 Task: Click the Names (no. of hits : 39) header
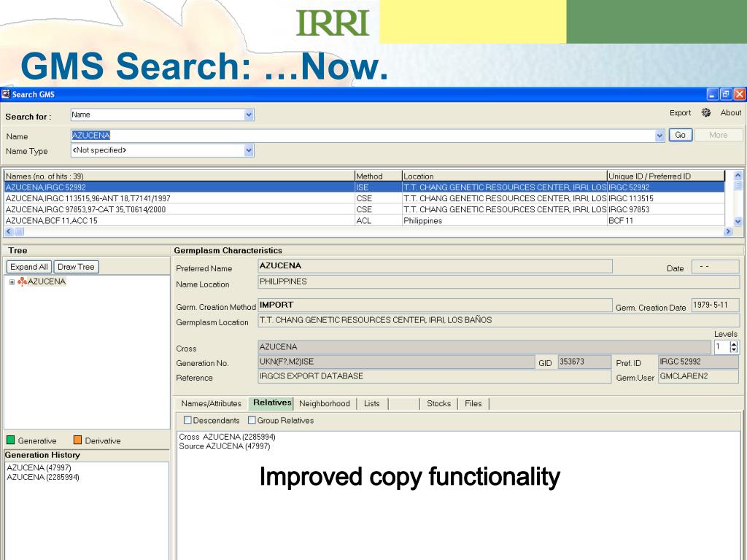tap(179, 176)
